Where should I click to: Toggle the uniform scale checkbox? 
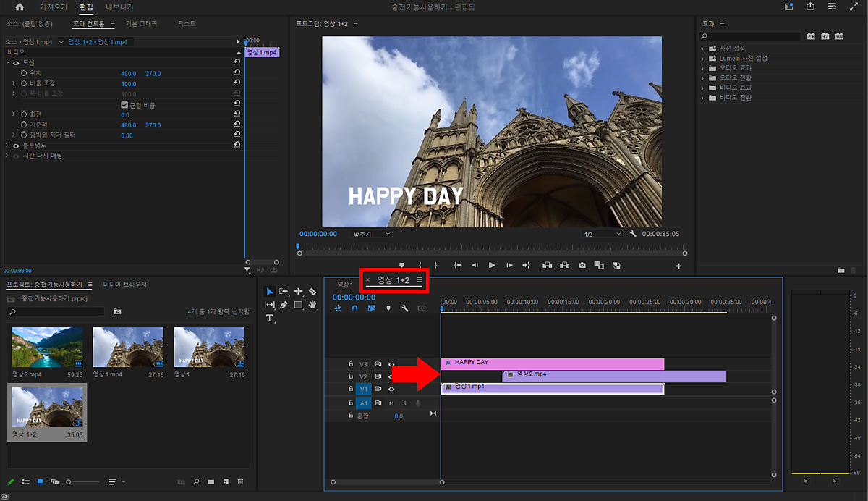point(124,105)
